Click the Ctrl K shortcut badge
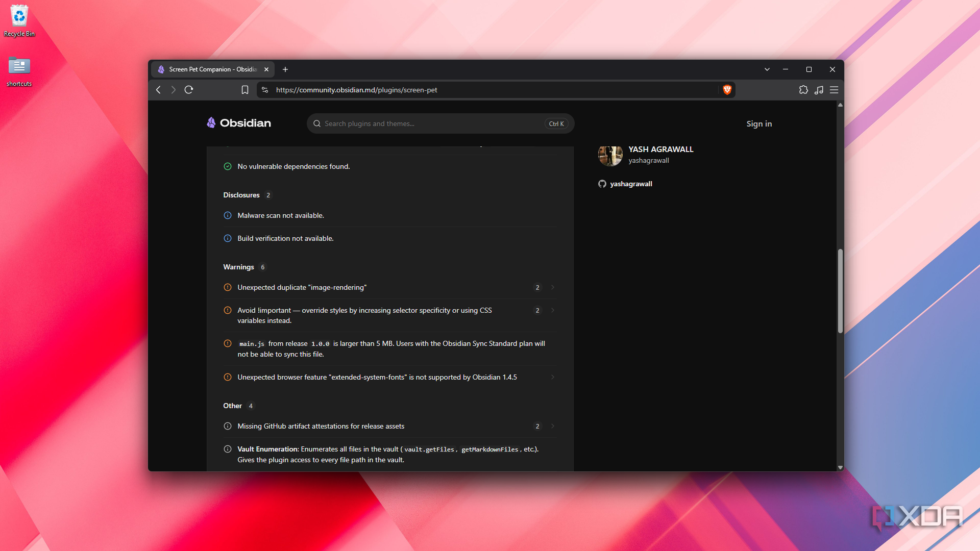 pyautogui.click(x=556, y=123)
